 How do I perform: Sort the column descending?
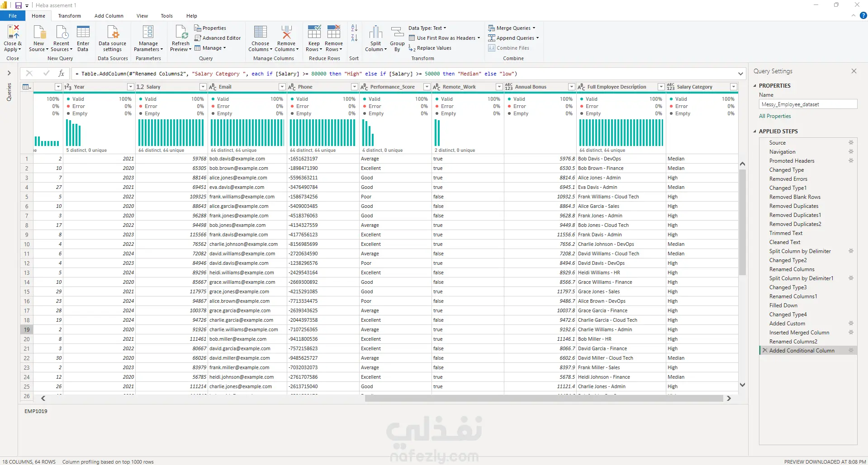pos(354,38)
